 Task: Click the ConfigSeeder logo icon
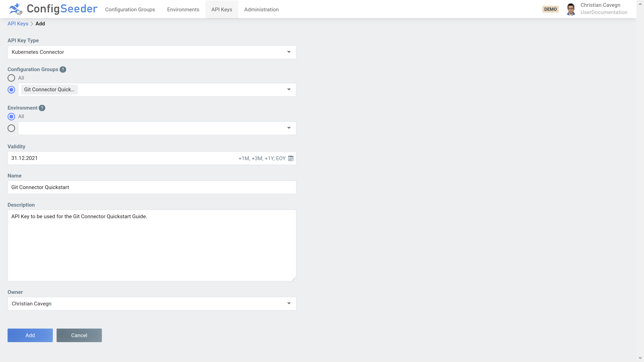coord(15,9)
